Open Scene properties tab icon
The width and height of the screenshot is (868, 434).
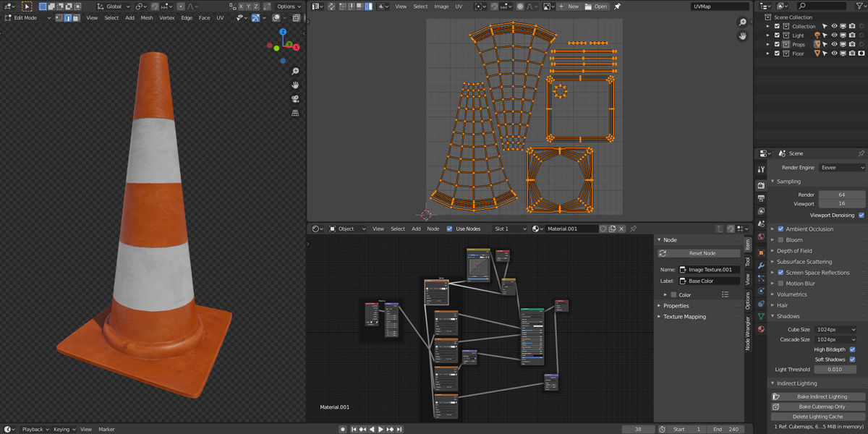pyautogui.click(x=761, y=224)
